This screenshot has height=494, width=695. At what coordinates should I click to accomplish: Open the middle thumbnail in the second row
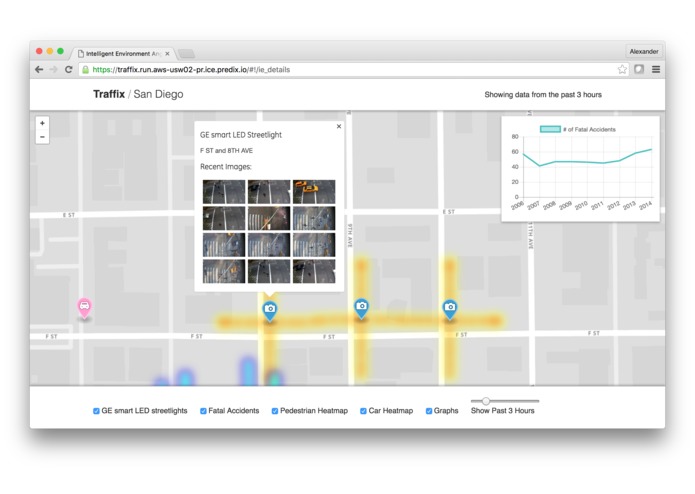pos(269,218)
